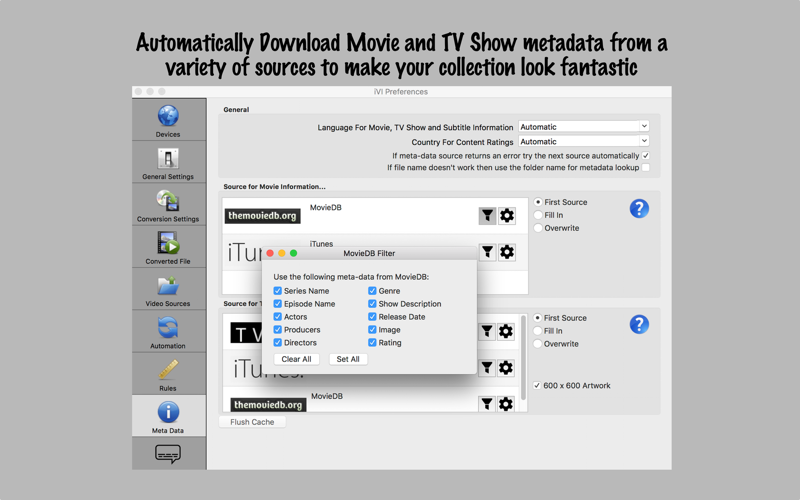Select TV First Source radio button

coord(537,318)
